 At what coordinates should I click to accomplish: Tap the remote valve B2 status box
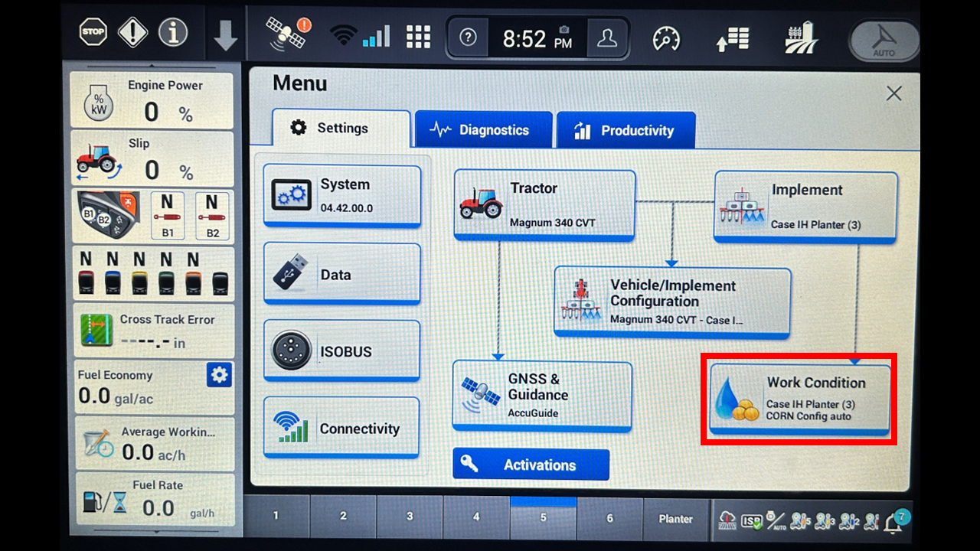pos(212,215)
